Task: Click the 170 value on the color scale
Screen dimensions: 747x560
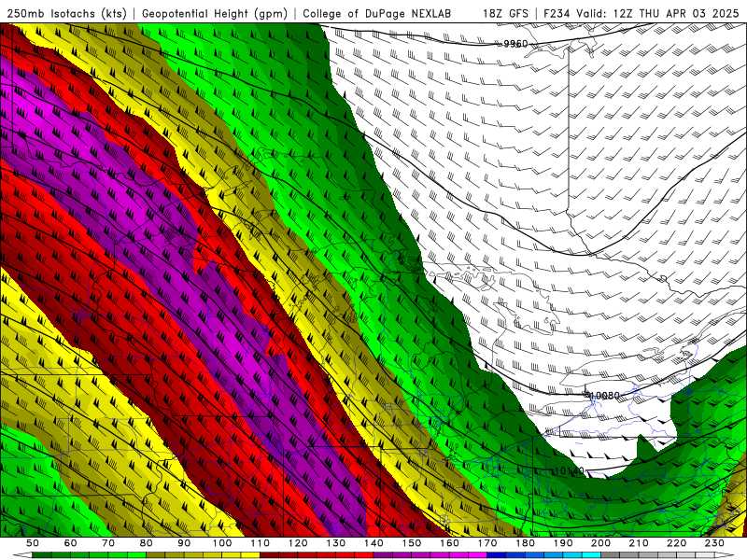Action: [x=487, y=543]
